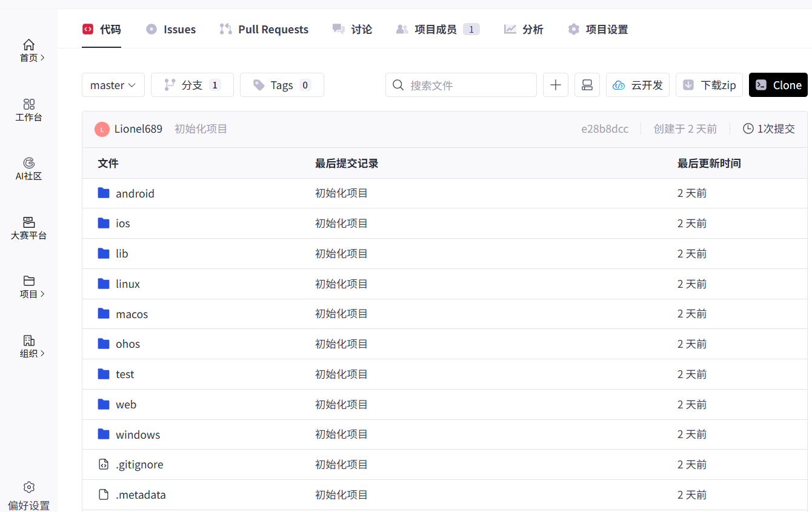Click the .gitignore file icon
This screenshot has height=512, width=812.
(x=104, y=464)
